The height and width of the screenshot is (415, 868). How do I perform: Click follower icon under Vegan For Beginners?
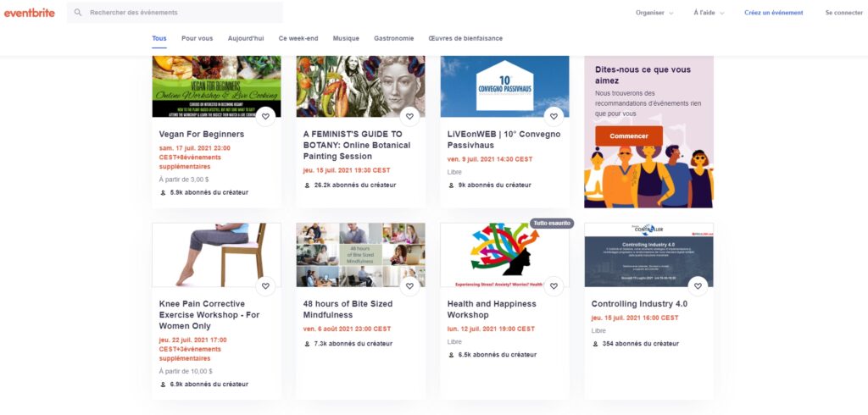click(x=163, y=192)
